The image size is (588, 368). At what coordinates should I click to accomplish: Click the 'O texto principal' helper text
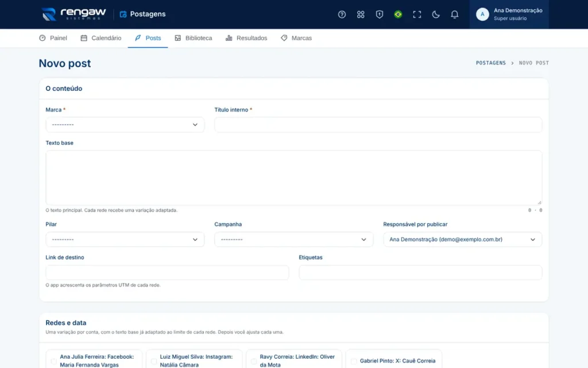pos(111,210)
